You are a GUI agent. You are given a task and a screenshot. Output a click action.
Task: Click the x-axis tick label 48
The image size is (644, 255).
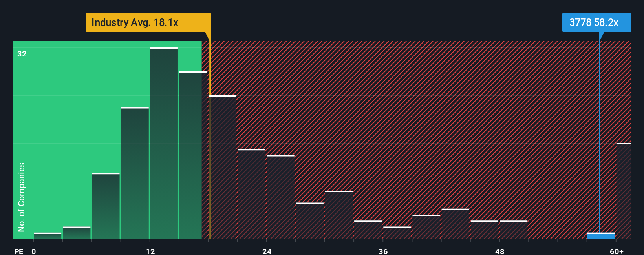(499, 251)
